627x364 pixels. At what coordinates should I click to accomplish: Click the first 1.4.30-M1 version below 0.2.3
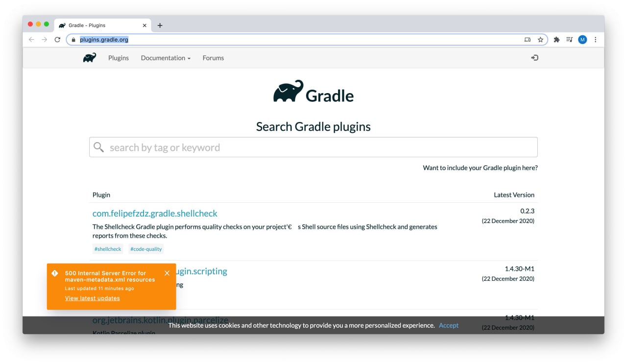click(519, 268)
